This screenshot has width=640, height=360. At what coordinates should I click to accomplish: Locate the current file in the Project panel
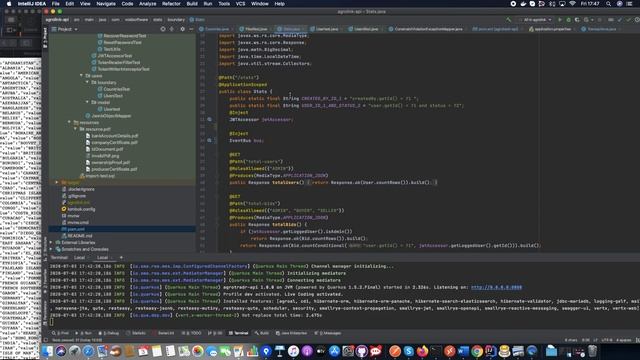click(x=163, y=29)
